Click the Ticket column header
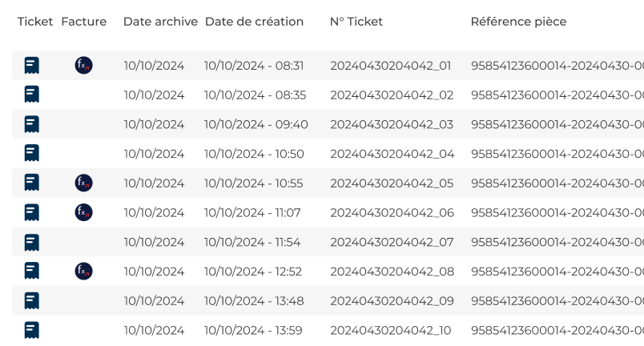This screenshot has height=346, width=644. click(x=35, y=22)
